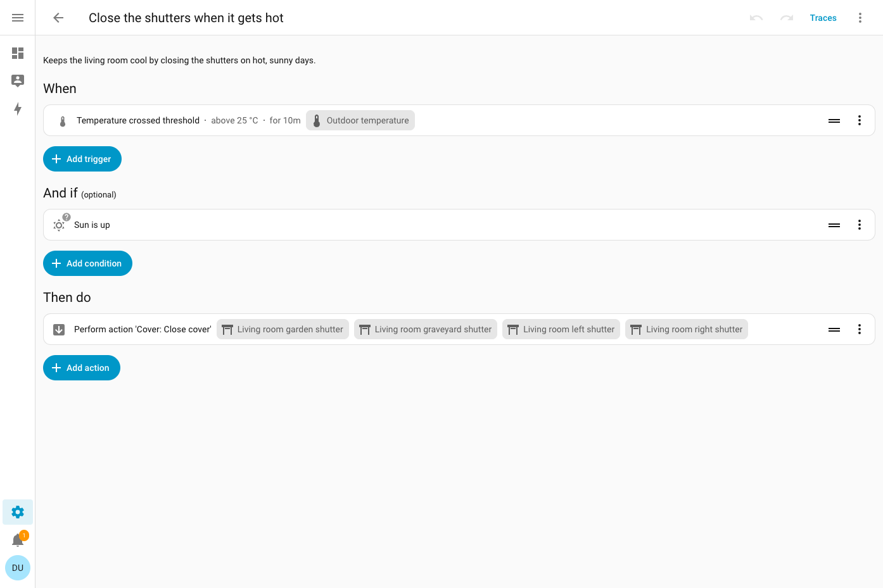Image resolution: width=883 pixels, height=588 pixels.
Task: Click the Add action button
Action: (x=82, y=368)
